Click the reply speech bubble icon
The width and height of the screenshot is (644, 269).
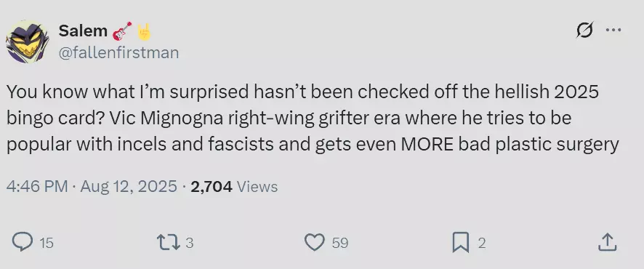23,242
